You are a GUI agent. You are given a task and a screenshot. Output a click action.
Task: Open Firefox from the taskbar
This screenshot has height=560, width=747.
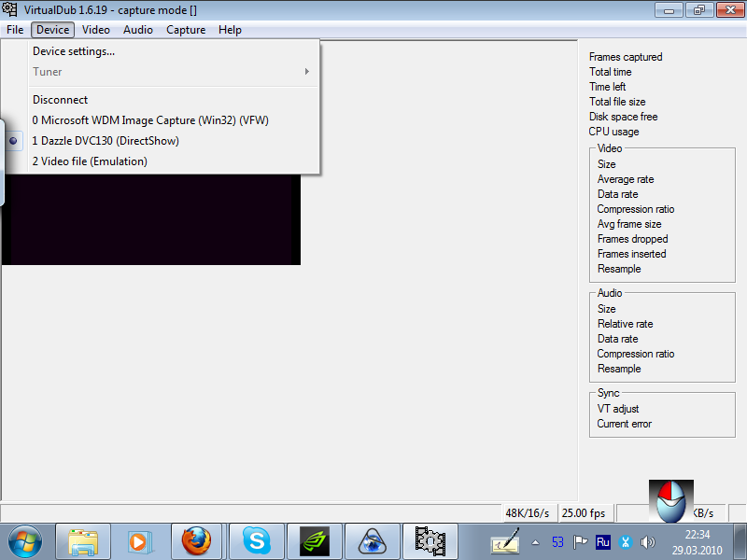(197, 540)
